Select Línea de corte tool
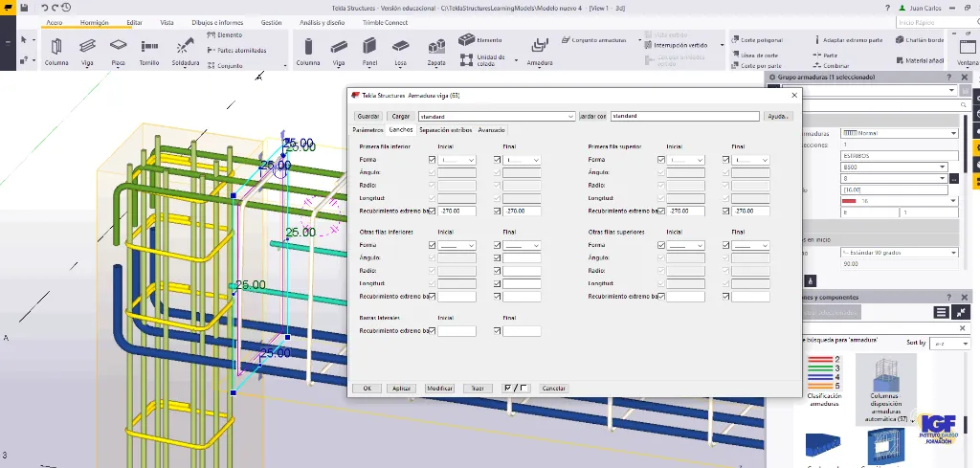 click(754, 55)
